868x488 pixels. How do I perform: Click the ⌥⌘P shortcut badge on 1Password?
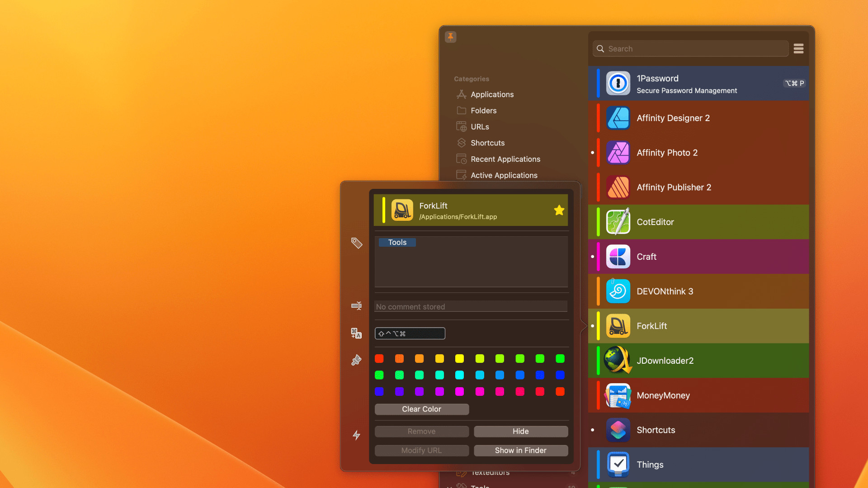[794, 83]
